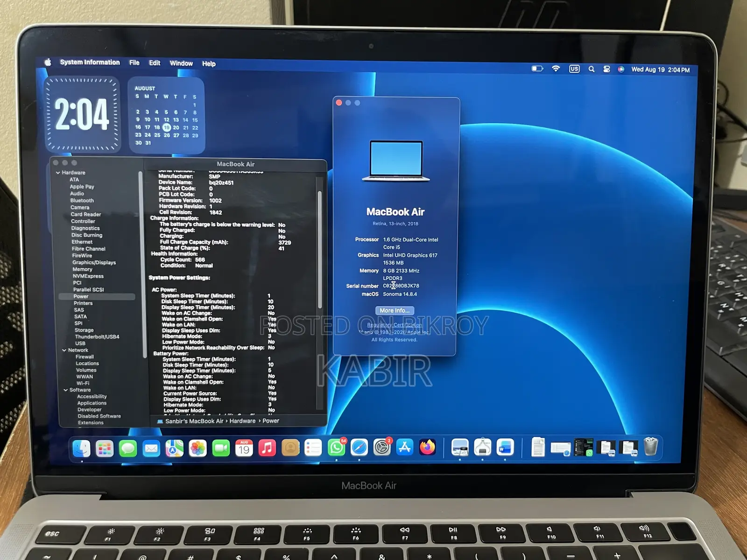Click US input source indicator
Screen dimensions: 747x560
(574, 69)
